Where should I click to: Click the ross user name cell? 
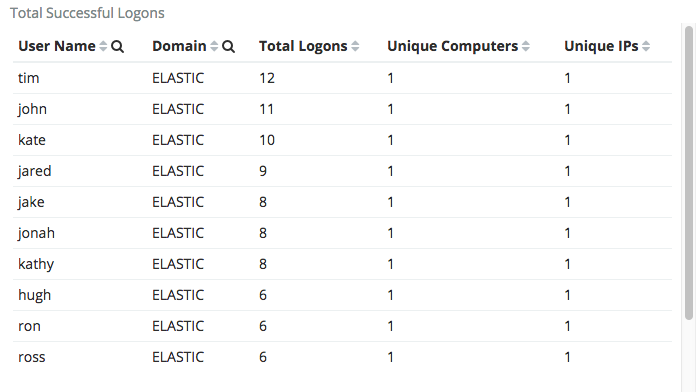pos(32,357)
